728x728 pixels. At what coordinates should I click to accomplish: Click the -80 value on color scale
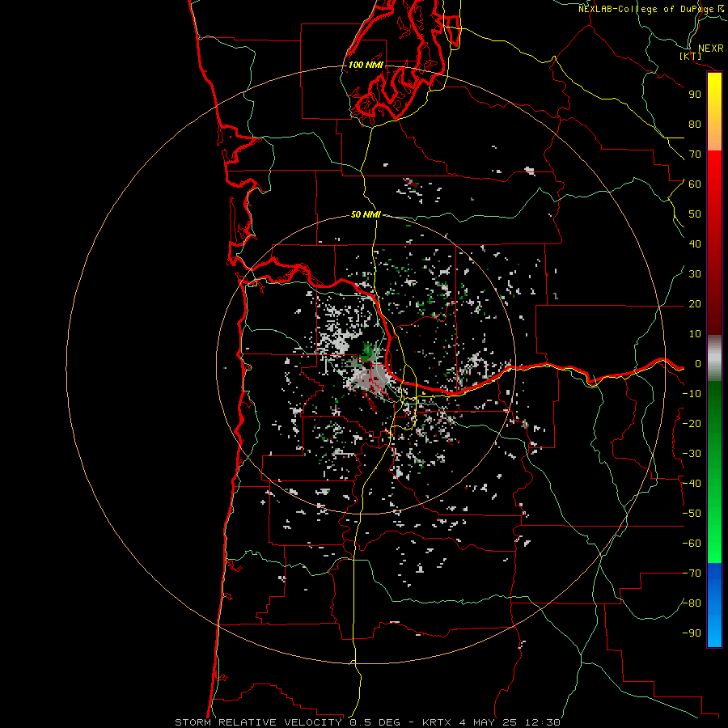click(x=692, y=603)
